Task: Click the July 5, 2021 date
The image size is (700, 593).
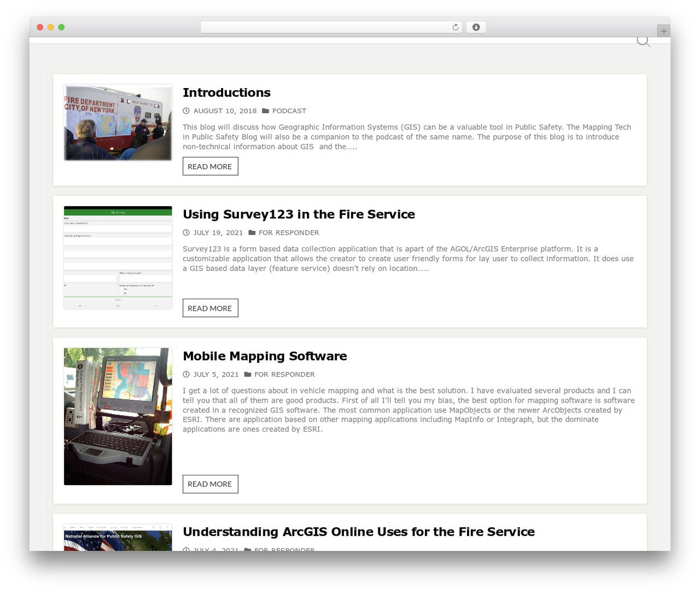Action: (216, 374)
